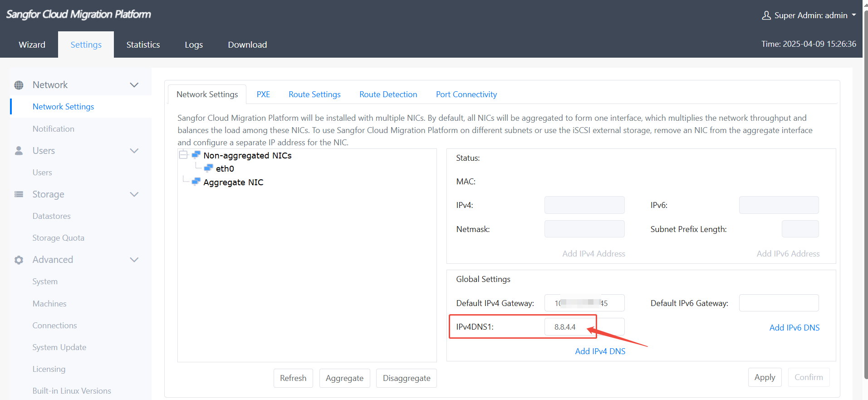Collapse the Network sidebar section chevron
The image size is (868, 400).
click(x=134, y=85)
